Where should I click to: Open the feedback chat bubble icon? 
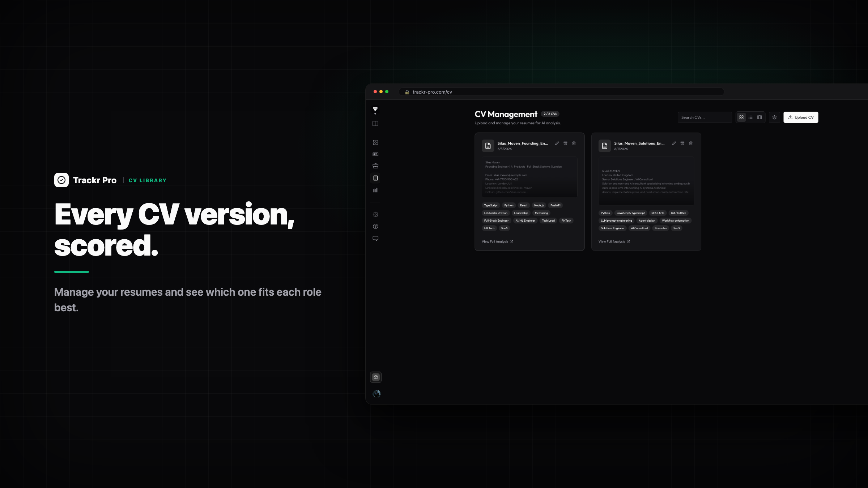pyautogui.click(x=375, y=239)
